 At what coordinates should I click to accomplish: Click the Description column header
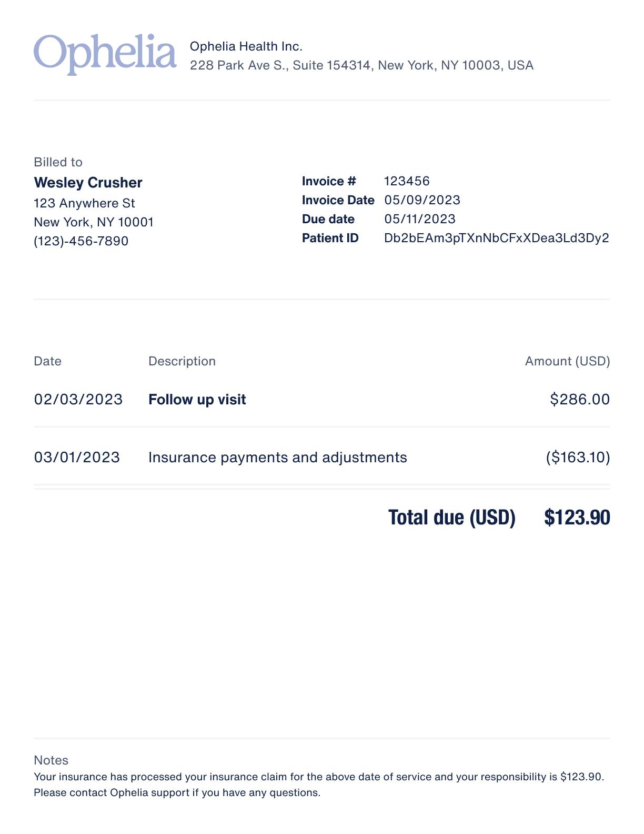(x=182, y=361)
